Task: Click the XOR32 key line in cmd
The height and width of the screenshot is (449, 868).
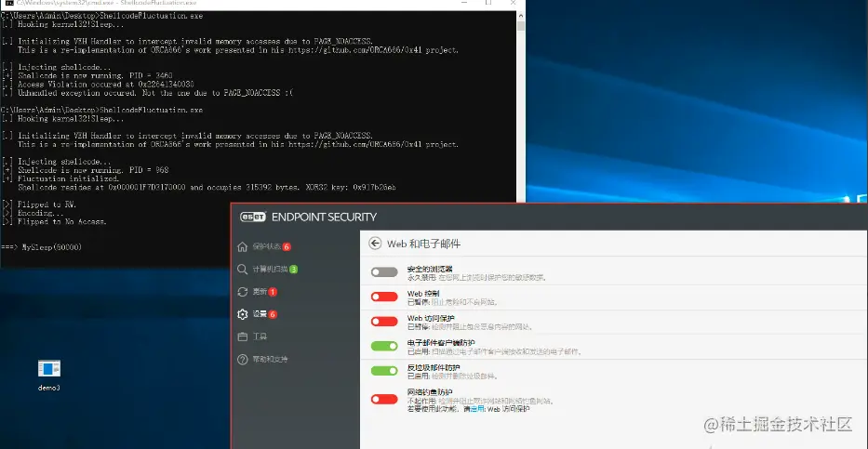Action: (x=207, y=188)
